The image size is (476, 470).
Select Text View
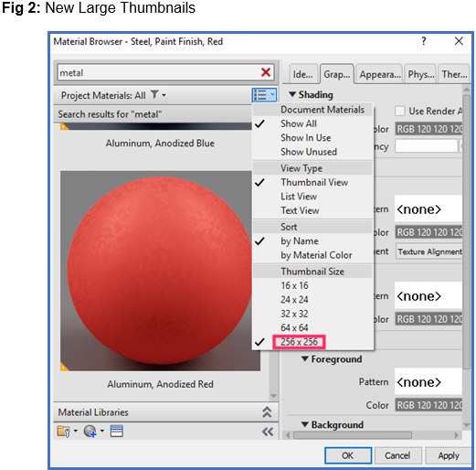click(312, 210)
